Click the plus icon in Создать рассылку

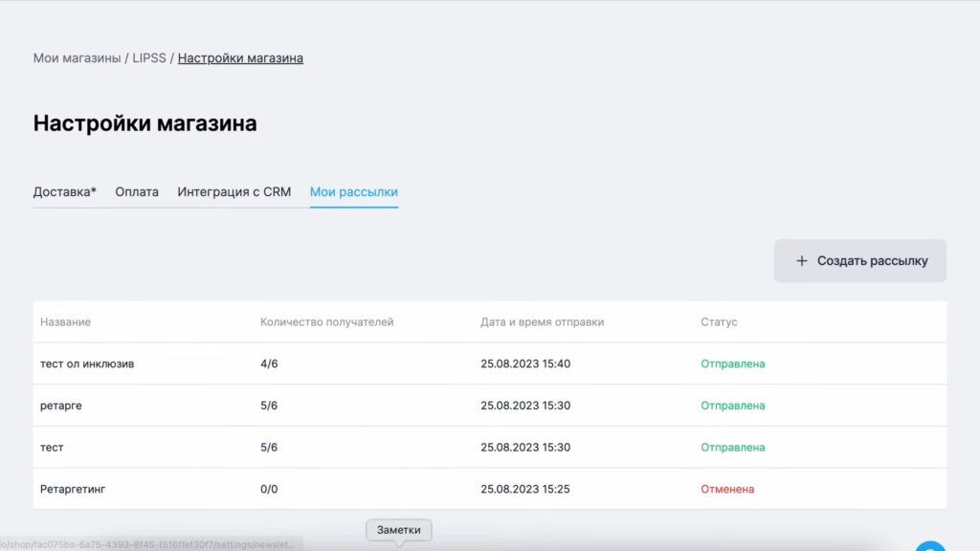coord(801,261)
